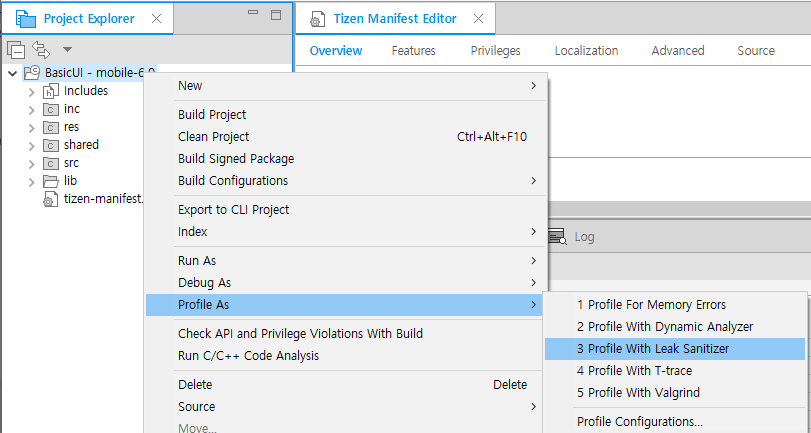This screenshot has width=811, height=433.
Task: Click the Includes folder icon
Action: pos(51,91)
